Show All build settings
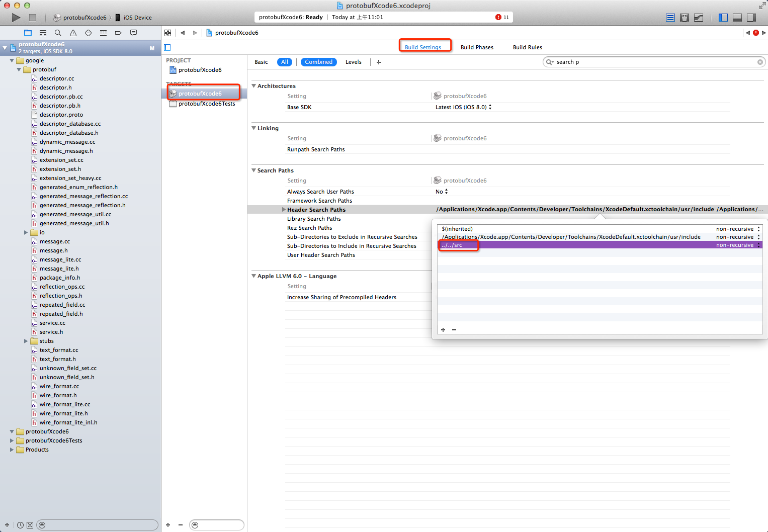Image resolution: width=768 pixels, height=532 pixels. click(x=285, y=62)
